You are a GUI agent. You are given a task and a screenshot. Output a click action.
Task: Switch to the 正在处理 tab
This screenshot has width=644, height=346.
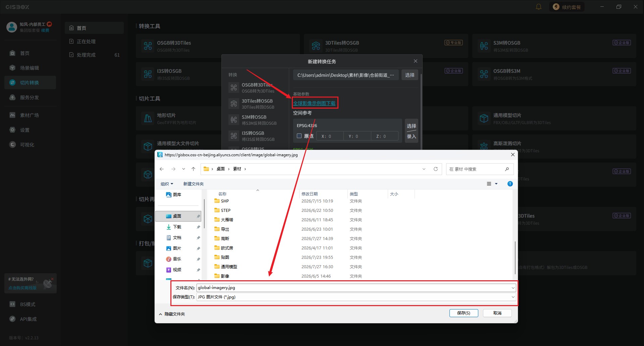[94, 42]
